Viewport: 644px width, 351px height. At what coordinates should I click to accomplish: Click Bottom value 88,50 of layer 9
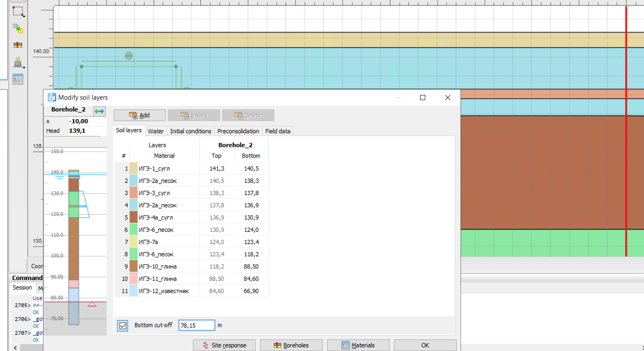point(251,267)
